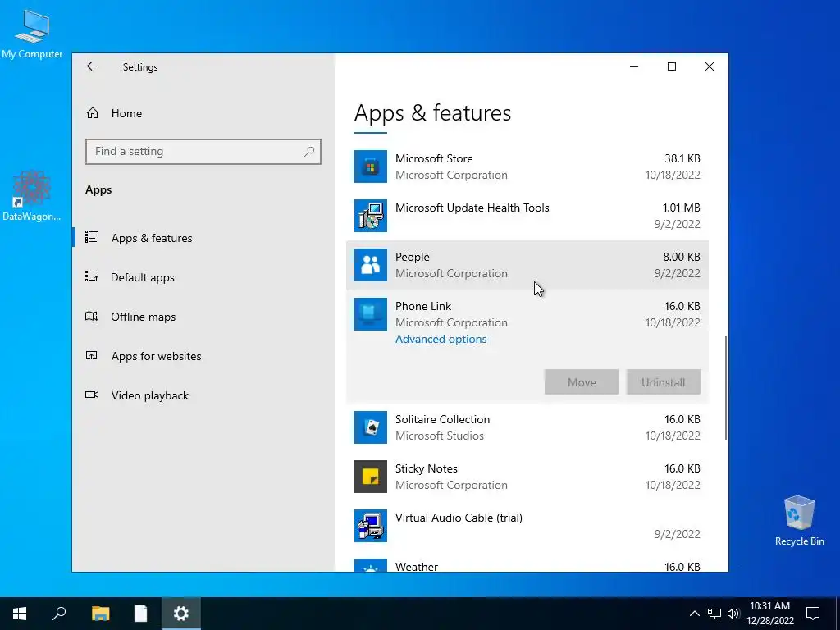
Task: Maximize the Settings window
Action: click(671, 66)
